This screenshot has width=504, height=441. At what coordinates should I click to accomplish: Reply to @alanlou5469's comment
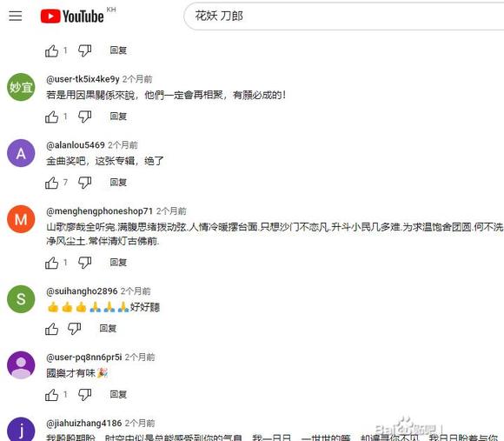click(118, 183)
